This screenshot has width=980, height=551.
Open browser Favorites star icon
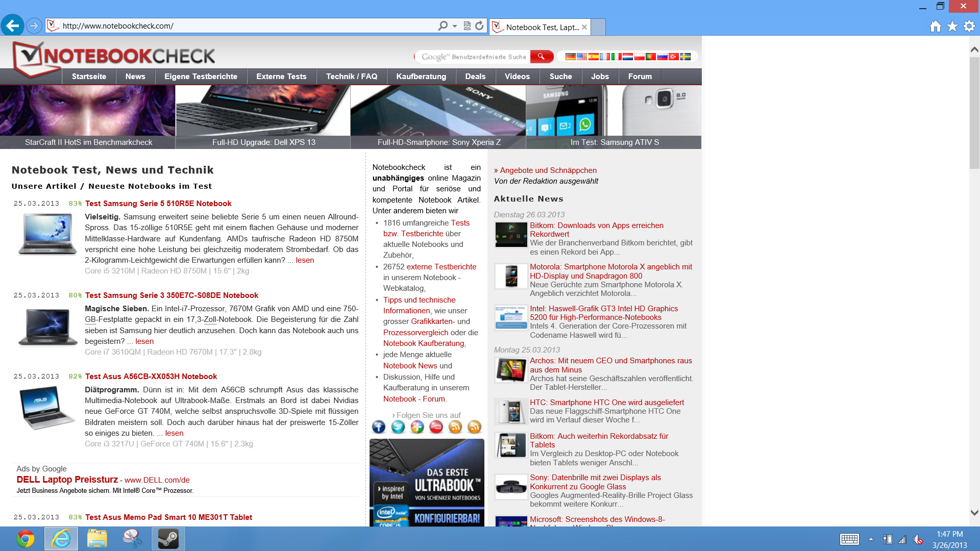click(x=952, y=27)
